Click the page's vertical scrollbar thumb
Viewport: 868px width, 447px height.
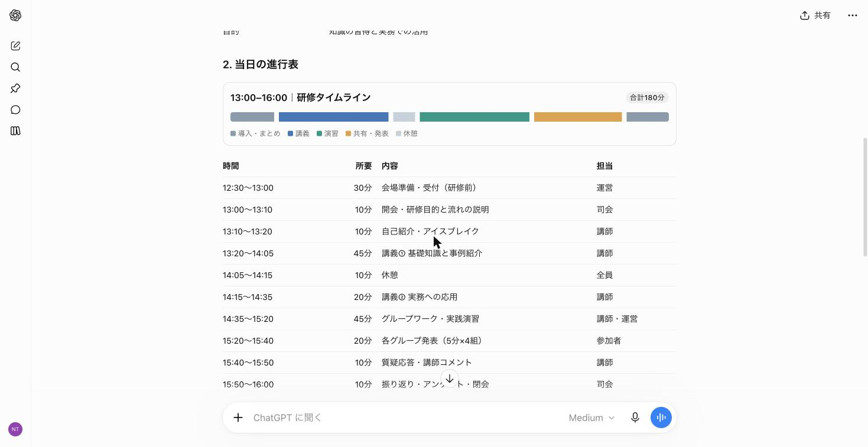pyautogui.click(x=865, y=197)
